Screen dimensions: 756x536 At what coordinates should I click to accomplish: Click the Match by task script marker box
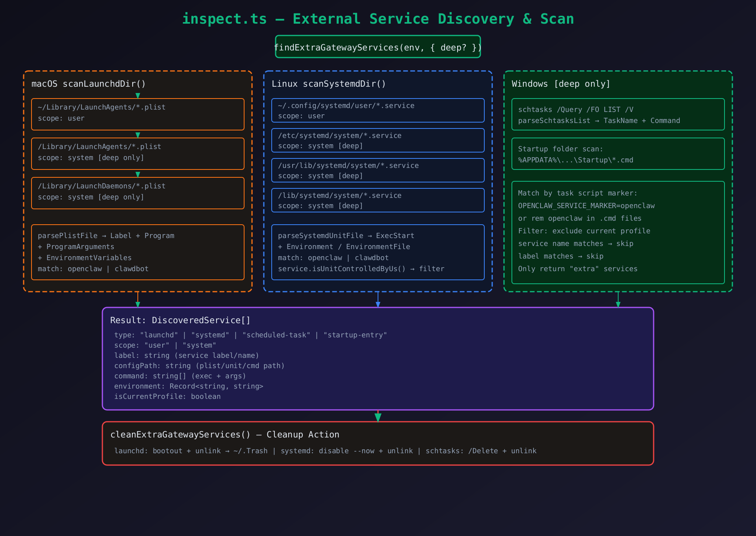(618, 233)
